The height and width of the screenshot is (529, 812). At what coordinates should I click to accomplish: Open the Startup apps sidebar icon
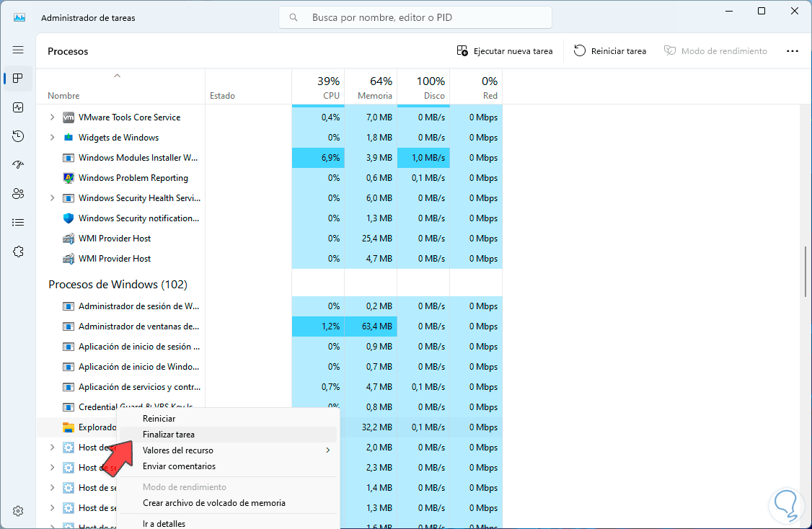pyautogui.click(x=18, y=165)
